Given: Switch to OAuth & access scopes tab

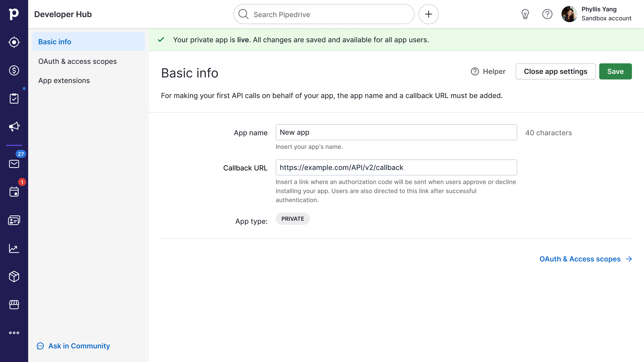Looking at the screenshot, I should (77, 61).
